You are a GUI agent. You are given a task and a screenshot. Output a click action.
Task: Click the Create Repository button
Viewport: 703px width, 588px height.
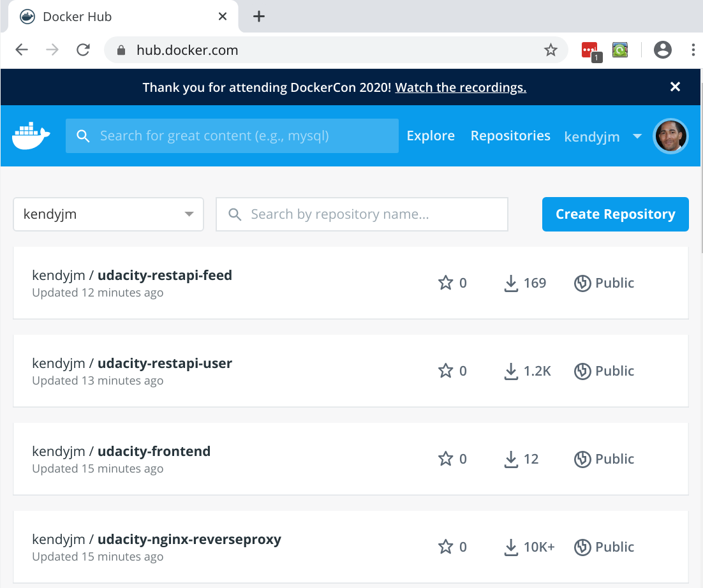coord(615,214)
